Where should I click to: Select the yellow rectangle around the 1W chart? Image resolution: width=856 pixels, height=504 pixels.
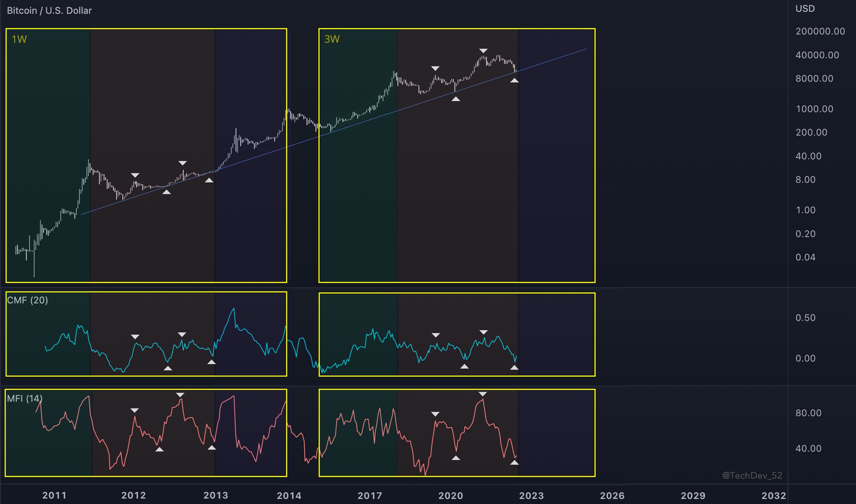pyautogui.click(x=147, y=28)
